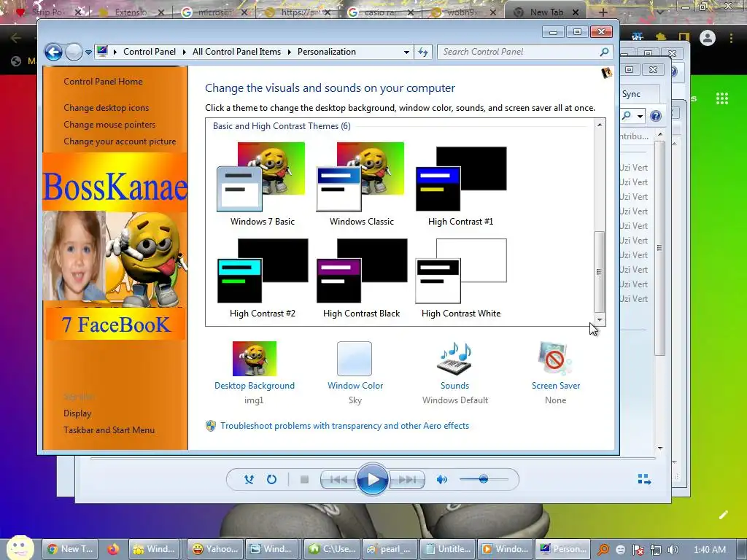The height and width of the screenshot is (560, 747).
Task: Open the Sounds settings icon
Action: 454,359
